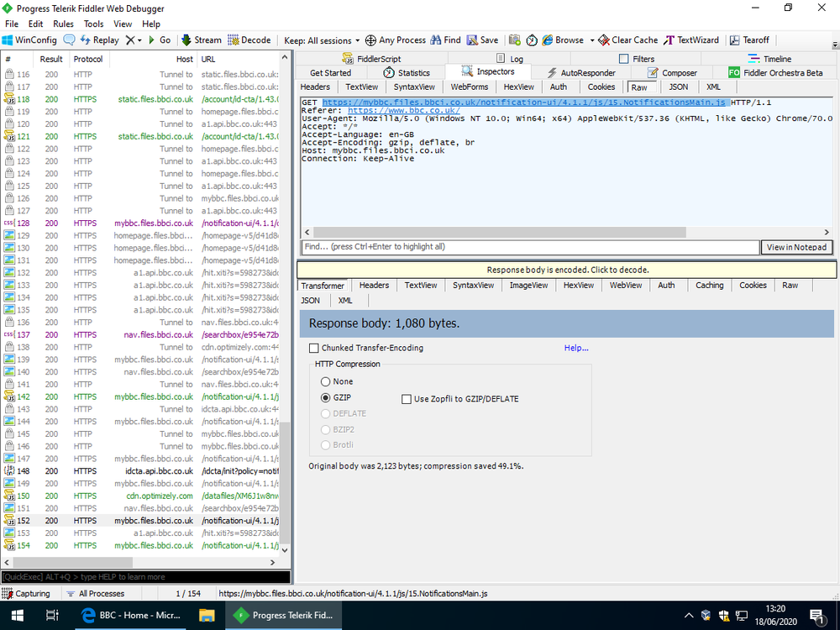Click the camera screenshot toolbar icon

click(515, 40)
